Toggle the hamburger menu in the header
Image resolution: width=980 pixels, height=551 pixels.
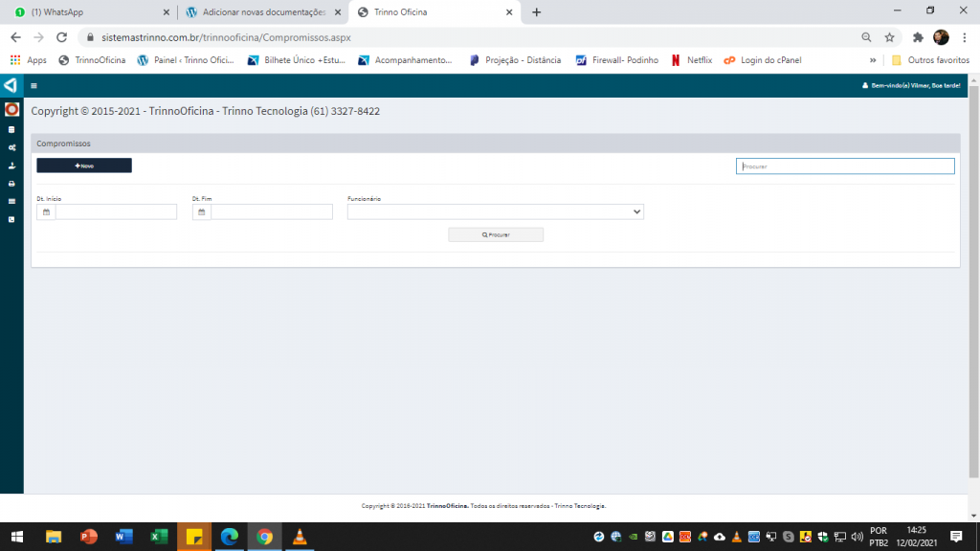[x=33, y=85]
